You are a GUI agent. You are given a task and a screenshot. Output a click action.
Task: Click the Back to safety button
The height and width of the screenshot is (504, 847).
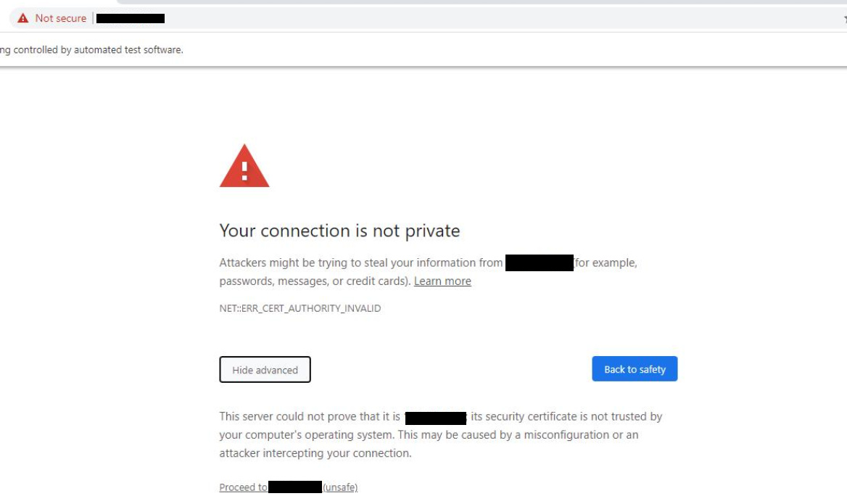point(634,369)
